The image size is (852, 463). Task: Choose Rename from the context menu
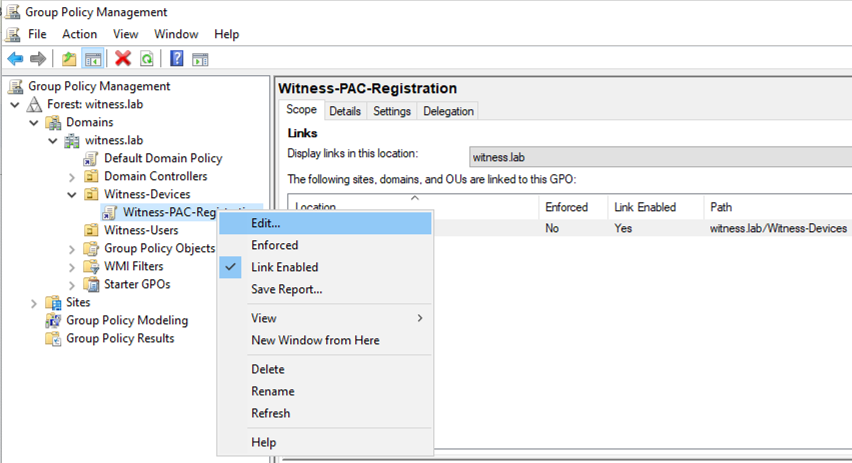(x=325, y=391)
